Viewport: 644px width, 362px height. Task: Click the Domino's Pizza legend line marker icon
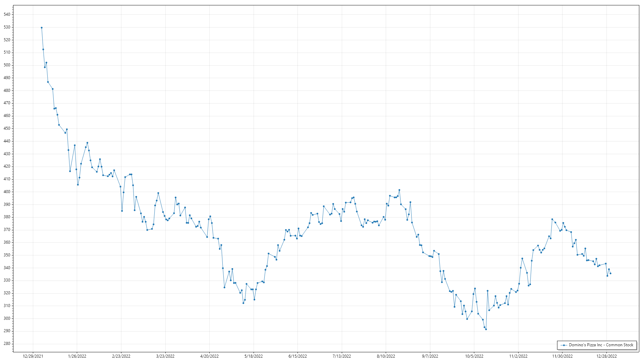[565, 345]
